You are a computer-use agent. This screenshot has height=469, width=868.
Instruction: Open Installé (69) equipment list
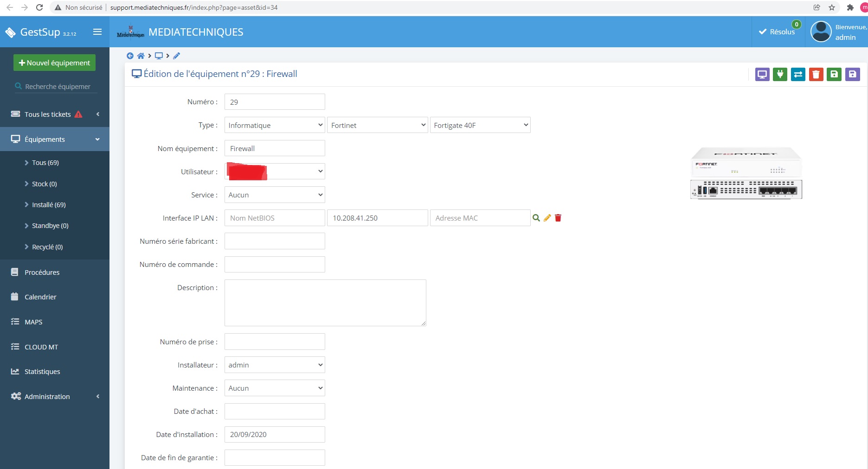pyautogui.click(x=49, y=205)
